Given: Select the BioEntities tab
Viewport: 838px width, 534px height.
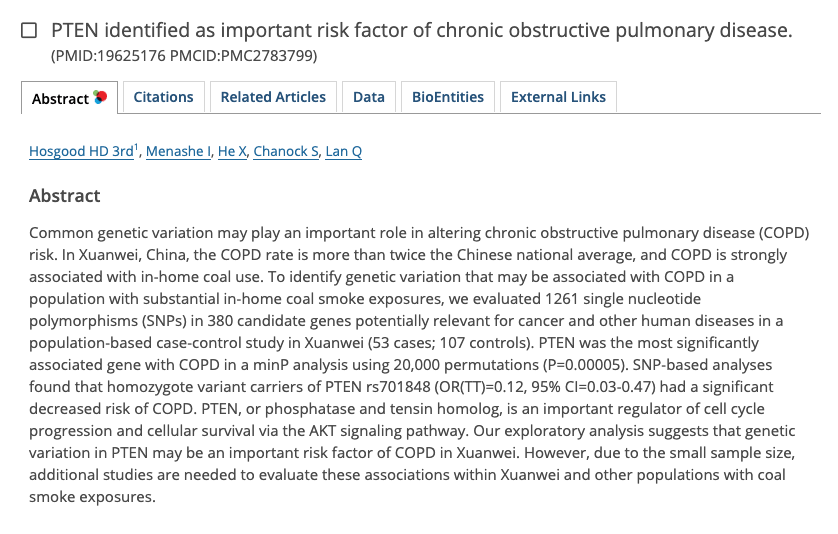Looking at the screenshot, I should [448, 97].
